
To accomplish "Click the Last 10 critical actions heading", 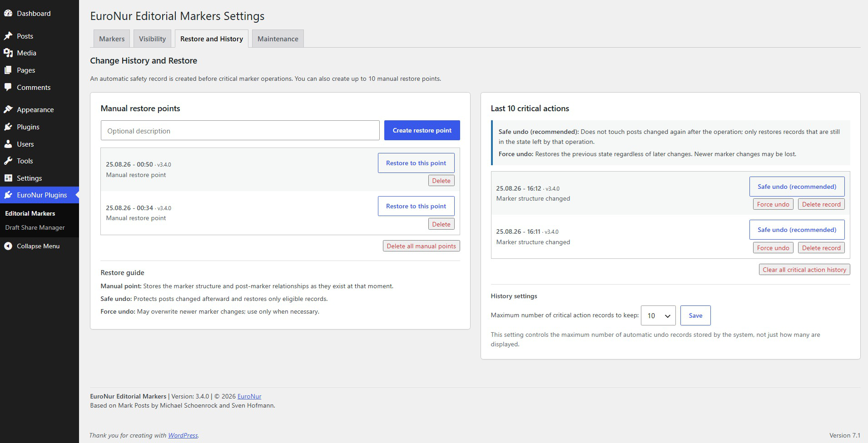I will (x=530, y=108).
